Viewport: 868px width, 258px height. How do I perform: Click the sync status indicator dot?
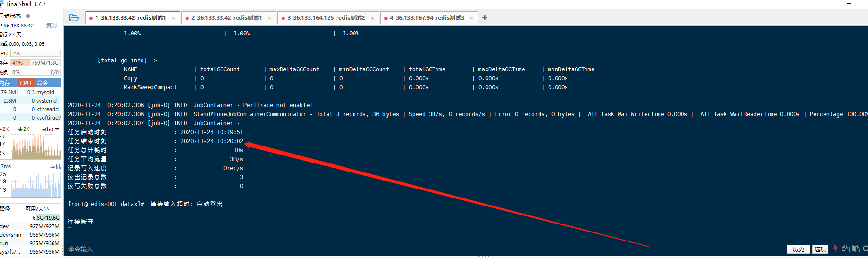27,16
